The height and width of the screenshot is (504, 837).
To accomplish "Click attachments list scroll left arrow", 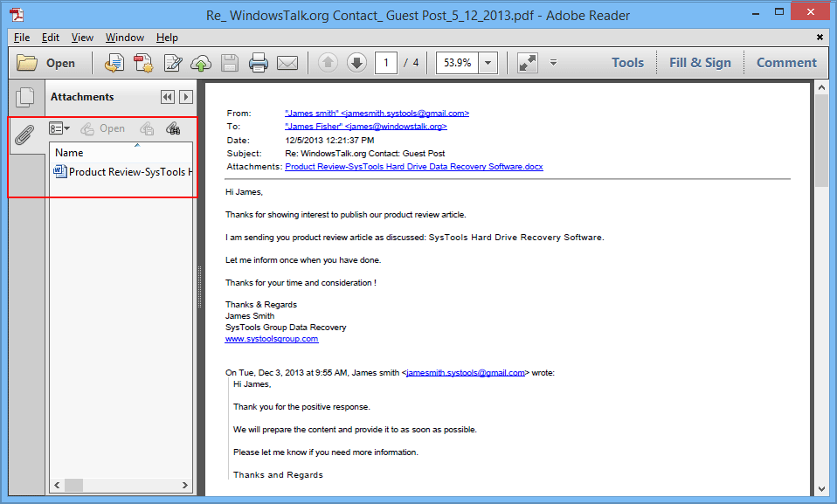I will (x=57, y=486).
